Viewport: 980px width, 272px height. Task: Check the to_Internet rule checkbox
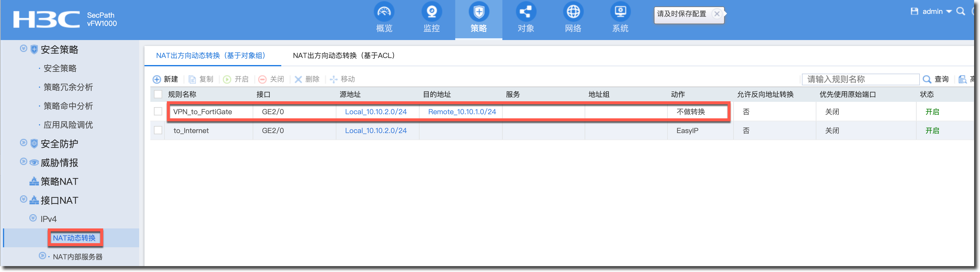click(x=158, y=130)
